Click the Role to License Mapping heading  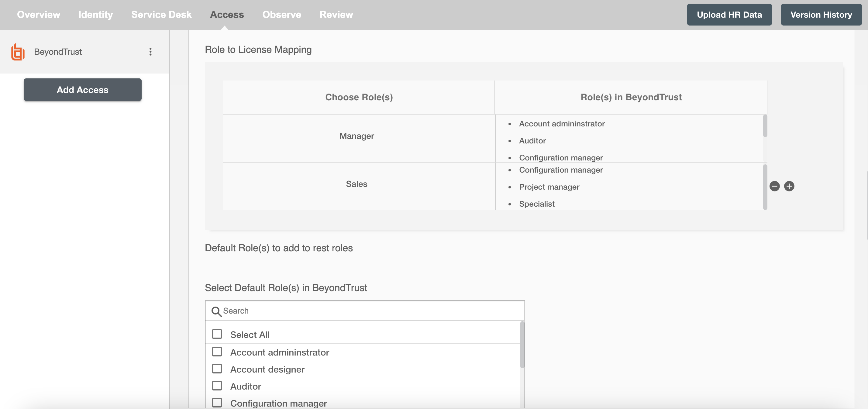258,50
